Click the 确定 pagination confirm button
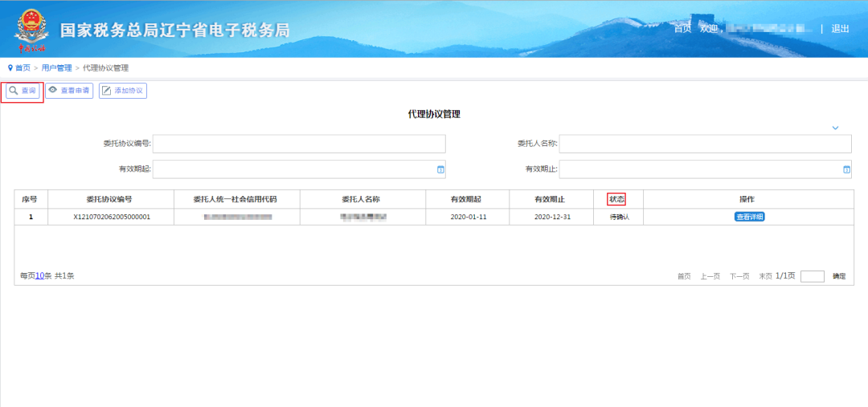This screenshot has width=868, height=407. tap(839, 276)
